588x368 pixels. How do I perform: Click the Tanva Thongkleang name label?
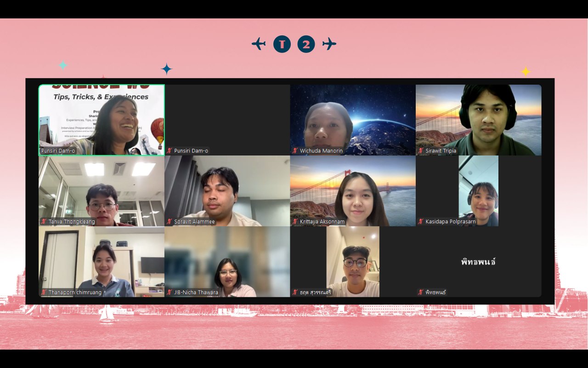[x=71, y=222]
